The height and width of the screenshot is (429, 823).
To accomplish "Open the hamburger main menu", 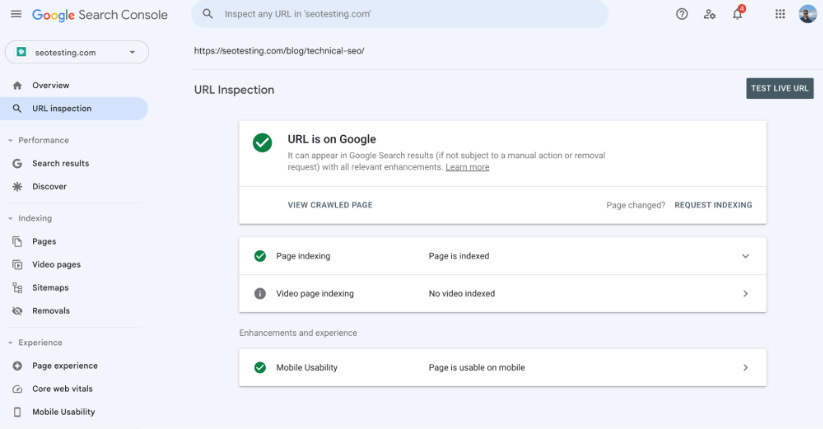I will click(x=16, y=14).
